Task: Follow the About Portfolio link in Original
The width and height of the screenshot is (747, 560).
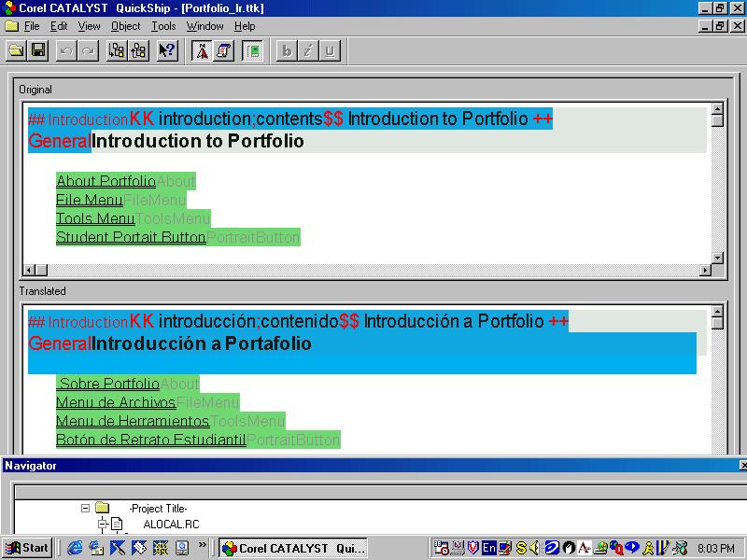Action: click(106, 181)
